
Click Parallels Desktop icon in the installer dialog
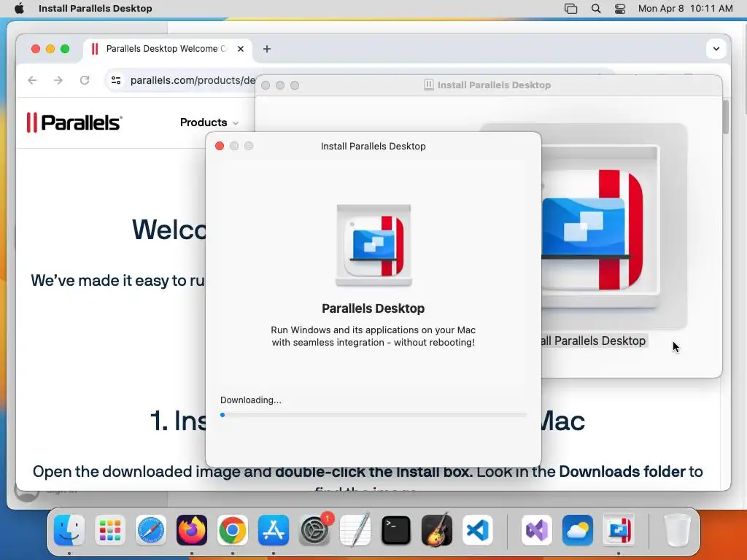coord(373,245)
